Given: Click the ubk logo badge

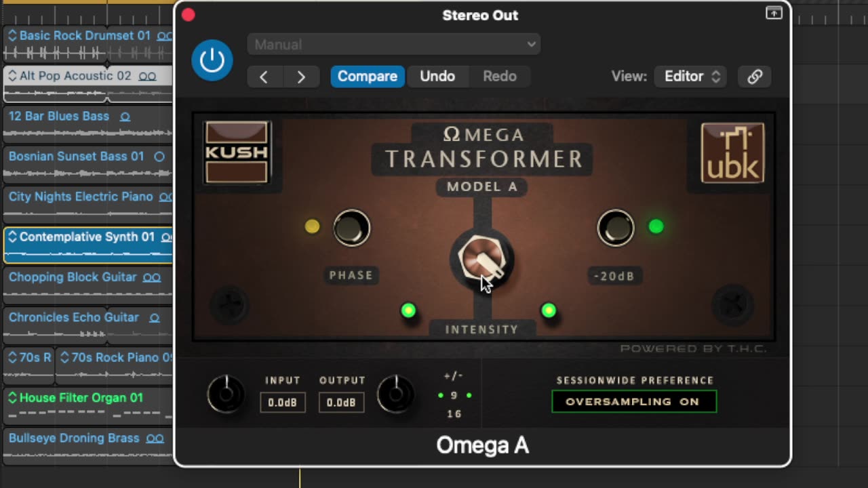Looking at the screenshot, I should 732,152.
